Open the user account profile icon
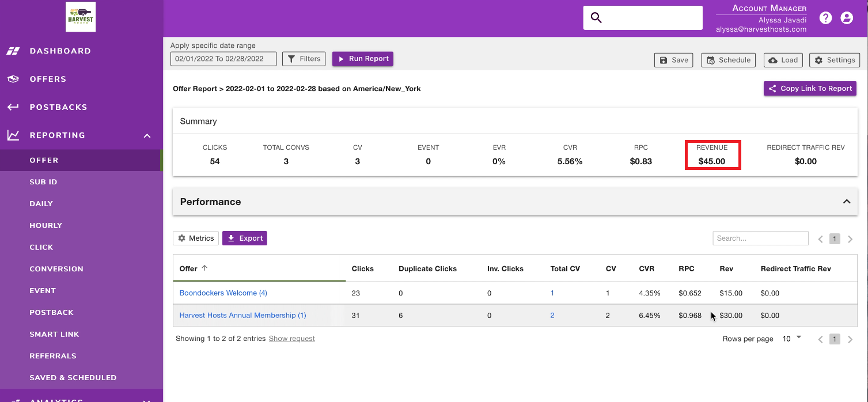 click(x=847, y=18)
